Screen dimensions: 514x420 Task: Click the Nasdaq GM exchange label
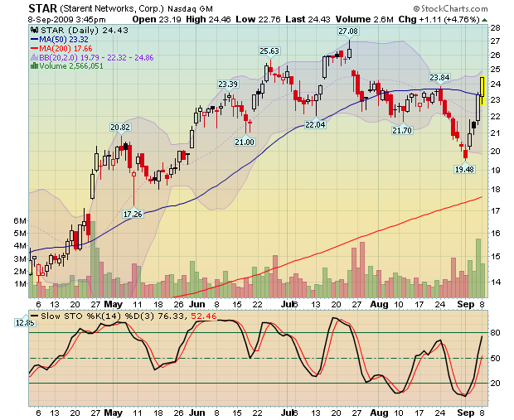coord(190,9)
